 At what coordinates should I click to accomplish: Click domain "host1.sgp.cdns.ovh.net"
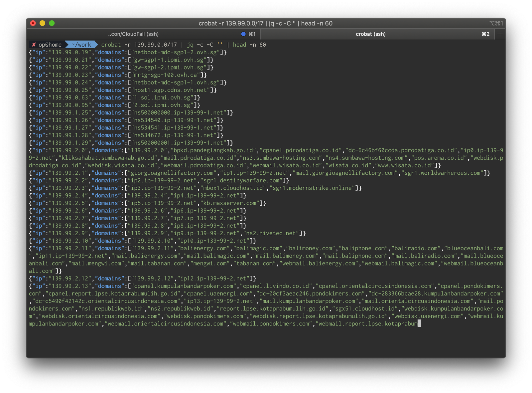point(172,90)
